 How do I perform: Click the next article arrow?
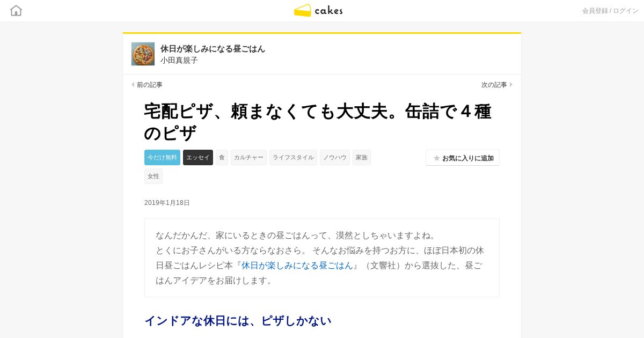pyautogui.click(x=511, y=85)
